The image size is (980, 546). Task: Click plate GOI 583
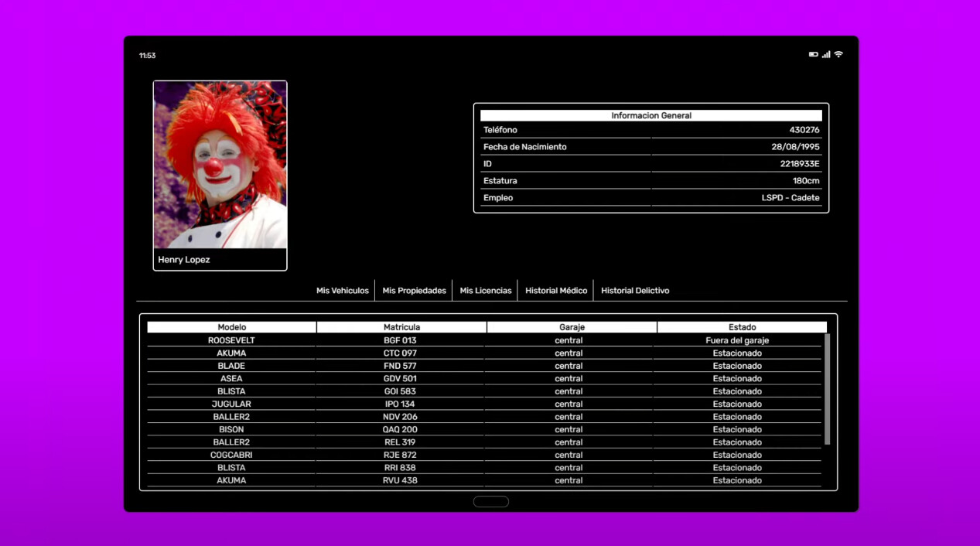point(400,391)
